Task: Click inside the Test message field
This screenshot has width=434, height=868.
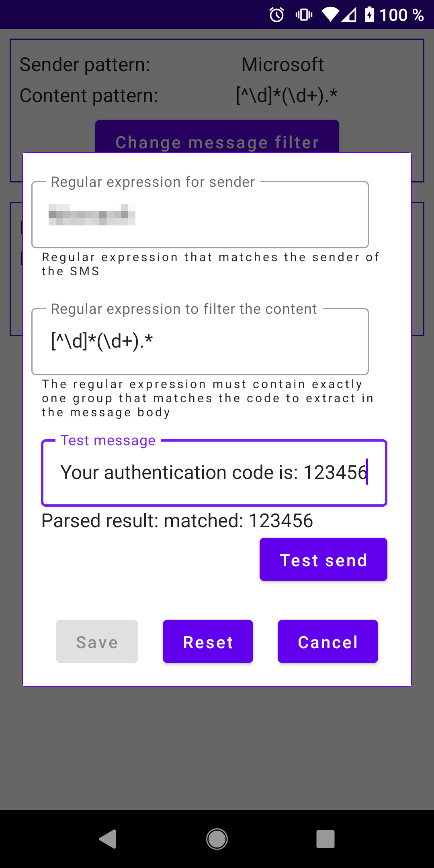Action: 214,473
